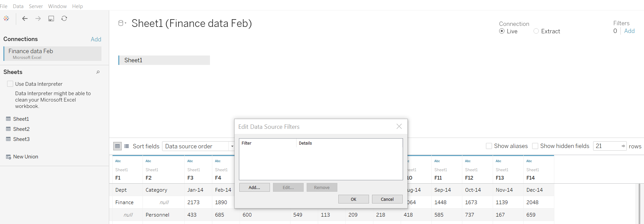Search sheets using the magnifier icon
The width and height of the screenshot is (644, 224).
tap(98, 72)
